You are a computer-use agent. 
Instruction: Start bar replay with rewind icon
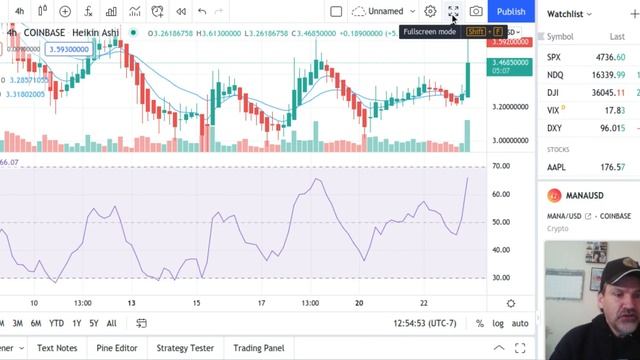pos(181,11)
